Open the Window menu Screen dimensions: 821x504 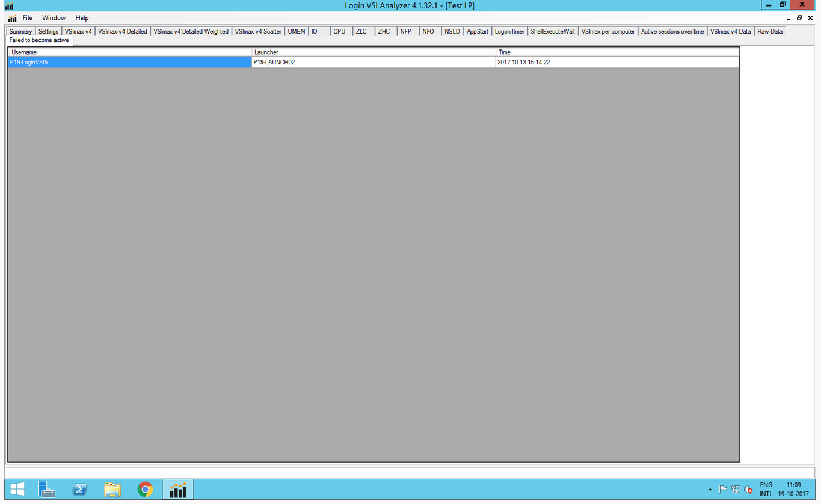(x=54, y=18)
